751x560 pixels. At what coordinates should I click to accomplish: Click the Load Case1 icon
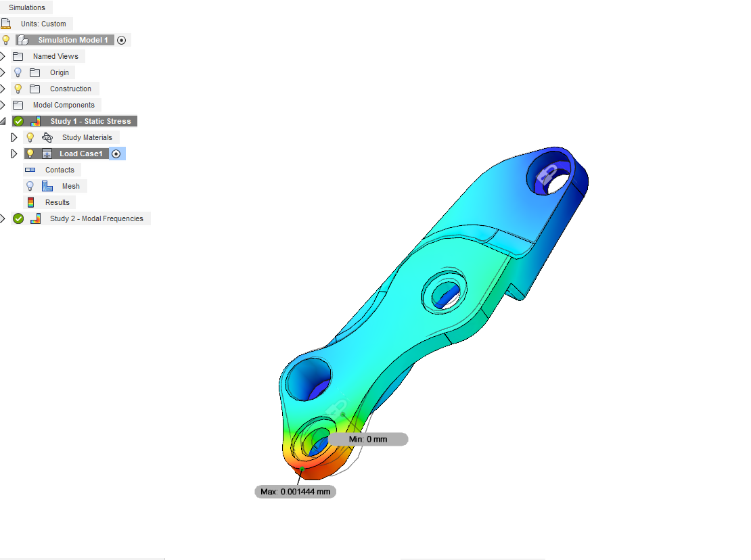(x=47, y=154)
